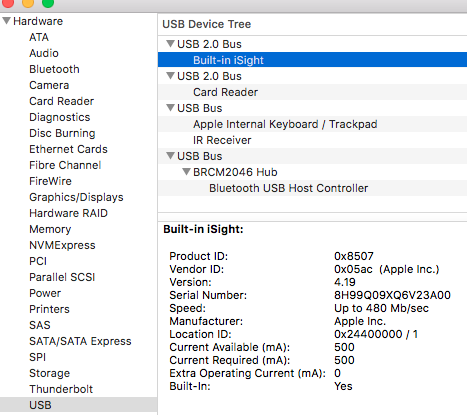Open Bluetooth in Hardware sidebar
Screen dimensions: 467x415
coord(54,69)
